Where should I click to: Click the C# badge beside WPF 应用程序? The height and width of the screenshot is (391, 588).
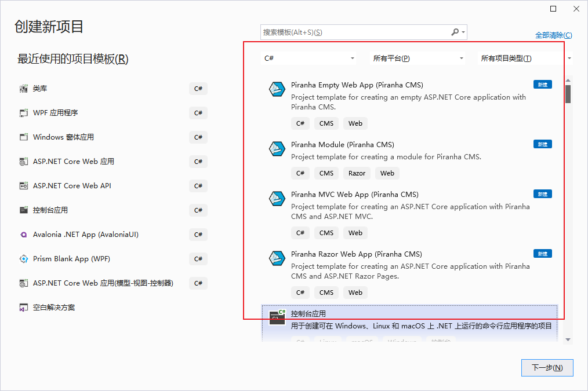click(x=198, y=113)
